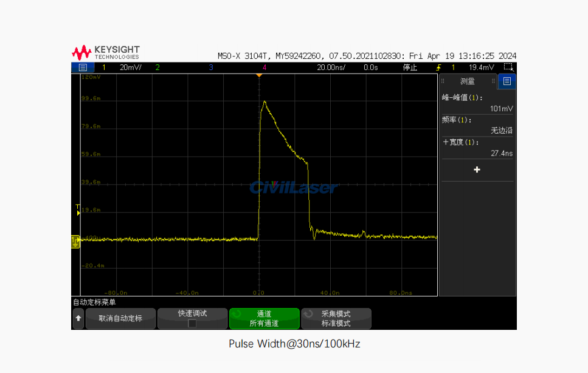Image resolution: width=588 pixels, height=373 pixels.
Task: Open the 通道 所有通道 softkey
Action: pos(265,318)
